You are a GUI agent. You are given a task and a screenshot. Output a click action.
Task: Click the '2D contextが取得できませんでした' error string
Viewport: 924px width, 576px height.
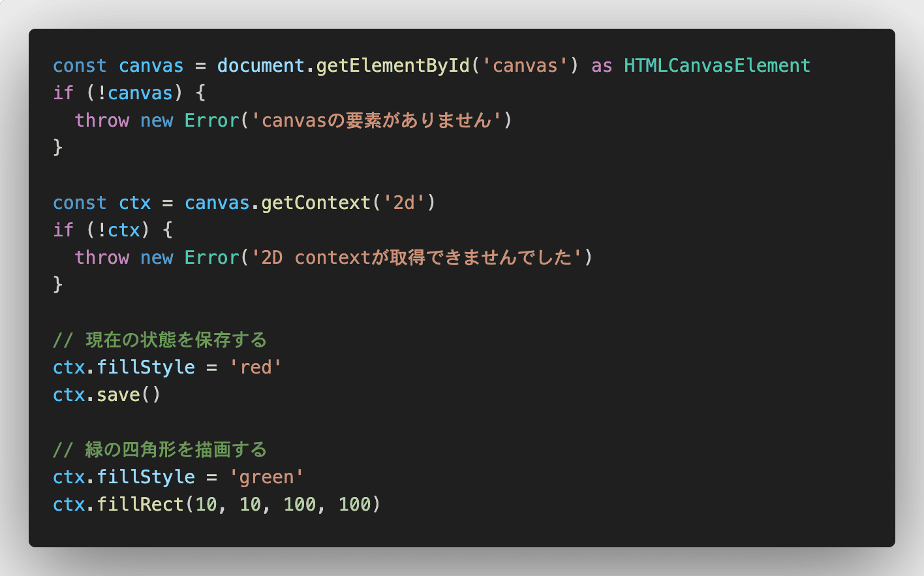click(x=416, y=257)
